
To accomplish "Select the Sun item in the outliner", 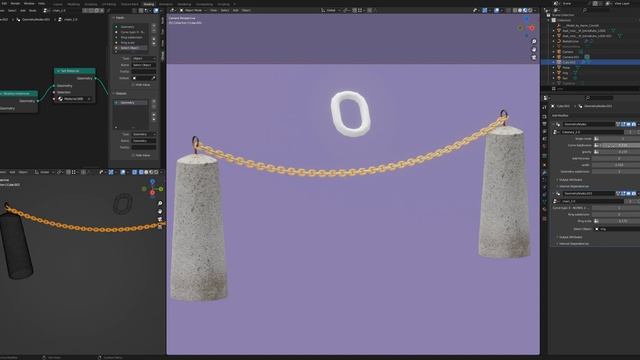I will point(565,78).
